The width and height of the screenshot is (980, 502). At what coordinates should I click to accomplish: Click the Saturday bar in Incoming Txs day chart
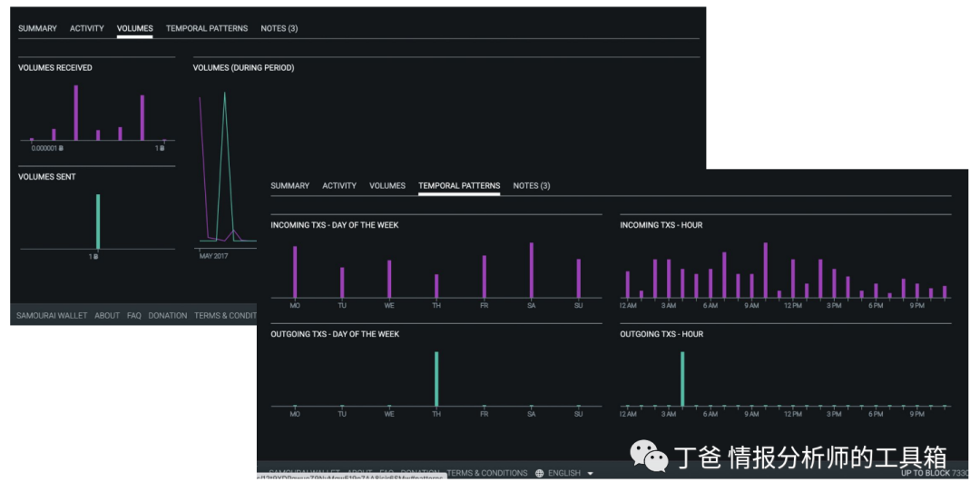click(x=532, y=271)
